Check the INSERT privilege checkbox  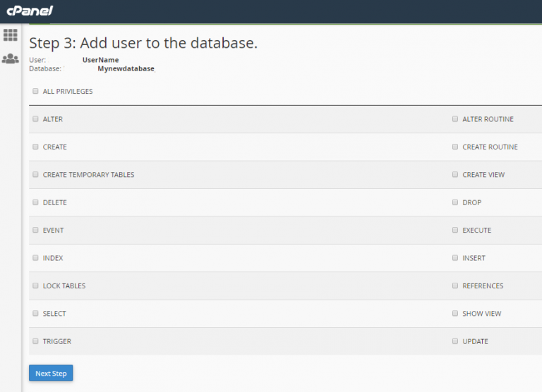click(x=455, y=258)
